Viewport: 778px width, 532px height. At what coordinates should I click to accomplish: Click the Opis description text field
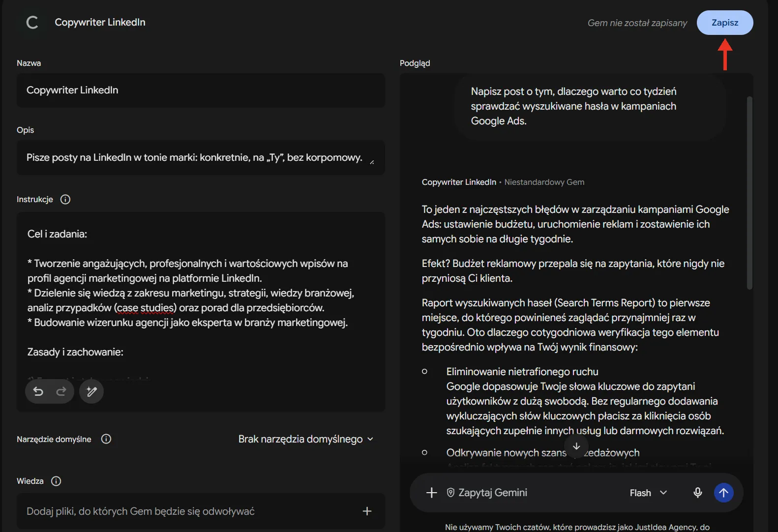[x=201, y=158]
